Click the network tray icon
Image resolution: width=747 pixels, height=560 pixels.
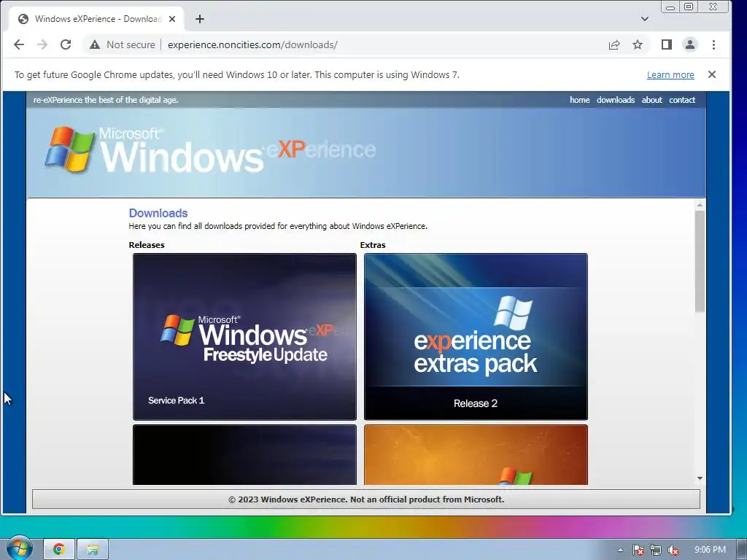pos(656,550)
